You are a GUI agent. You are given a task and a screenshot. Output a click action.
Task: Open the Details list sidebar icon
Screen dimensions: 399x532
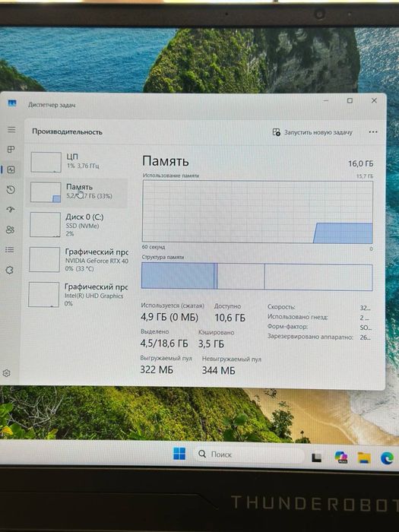(x=10, y=250)
